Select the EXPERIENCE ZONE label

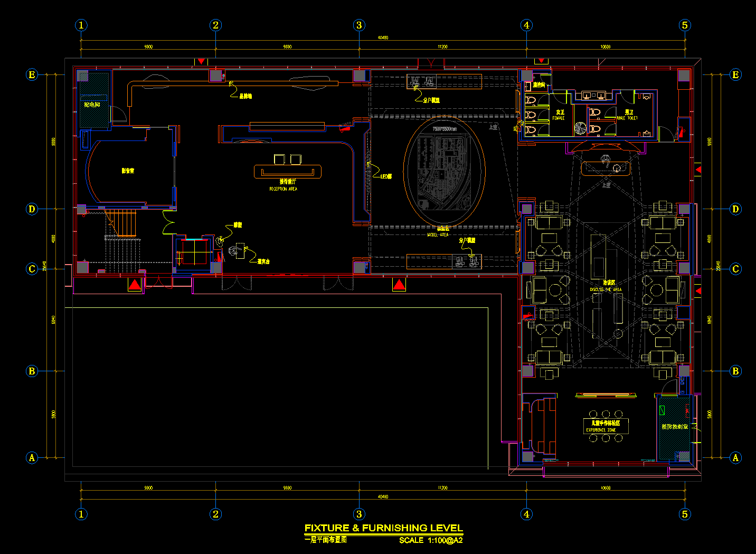coord(601,430)
